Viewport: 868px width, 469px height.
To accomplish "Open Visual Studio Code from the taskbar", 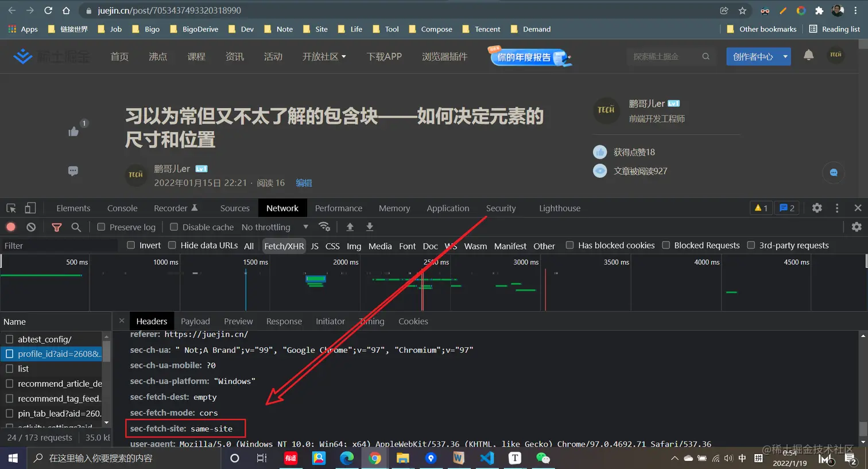I will point(487,458).
